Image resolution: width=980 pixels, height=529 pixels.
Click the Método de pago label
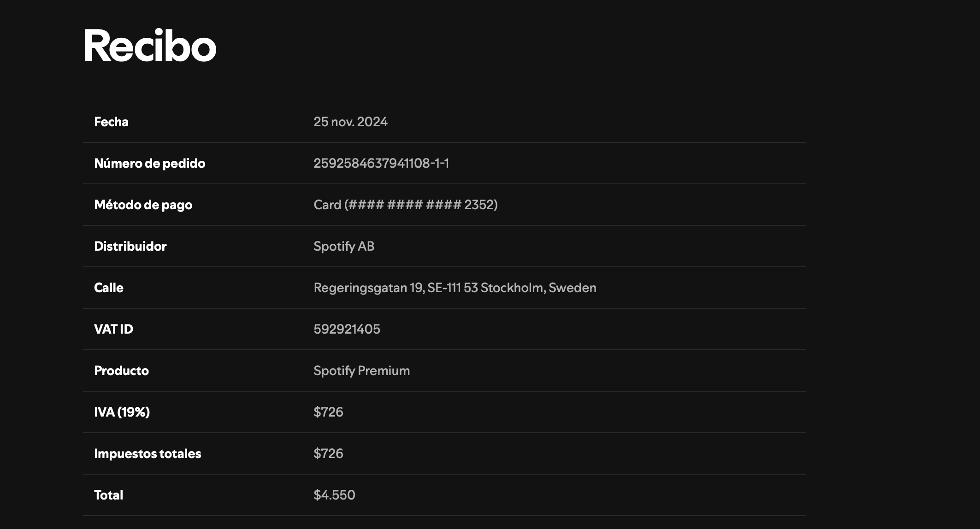(143, 205)
